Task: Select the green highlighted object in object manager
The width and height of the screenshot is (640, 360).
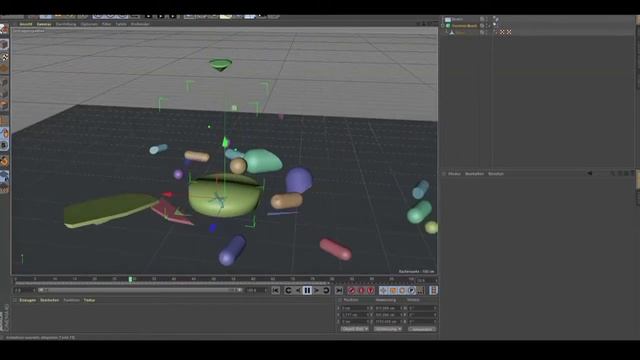Action: click(x=464, y=26)
